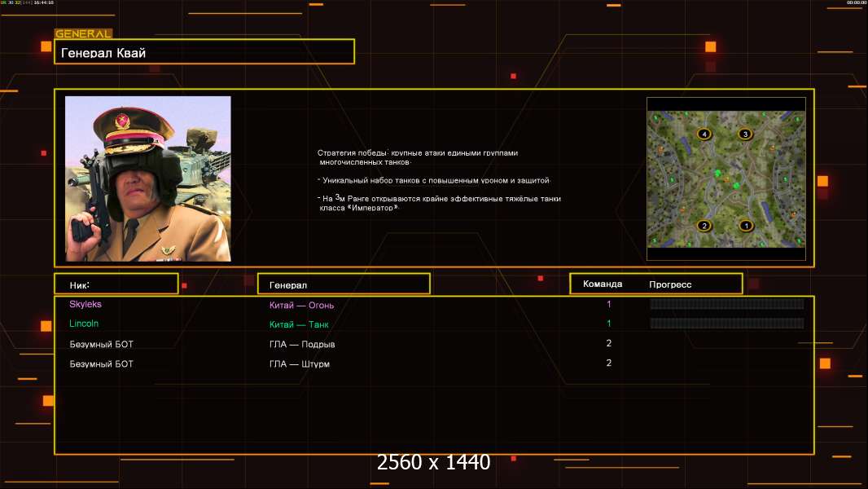The image size is (868, 489).
Task: Select player Lincoln in the list
Action: coord(84,324)
